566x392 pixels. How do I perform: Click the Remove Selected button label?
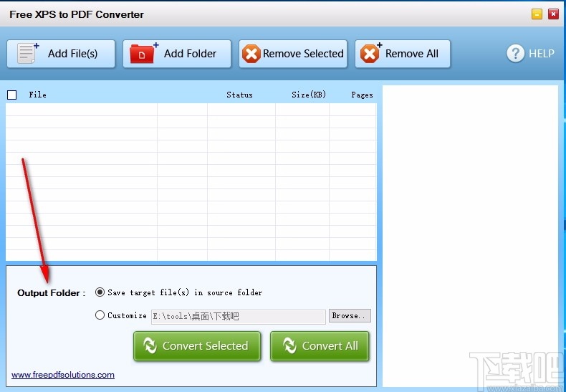[x=303, y=54]
